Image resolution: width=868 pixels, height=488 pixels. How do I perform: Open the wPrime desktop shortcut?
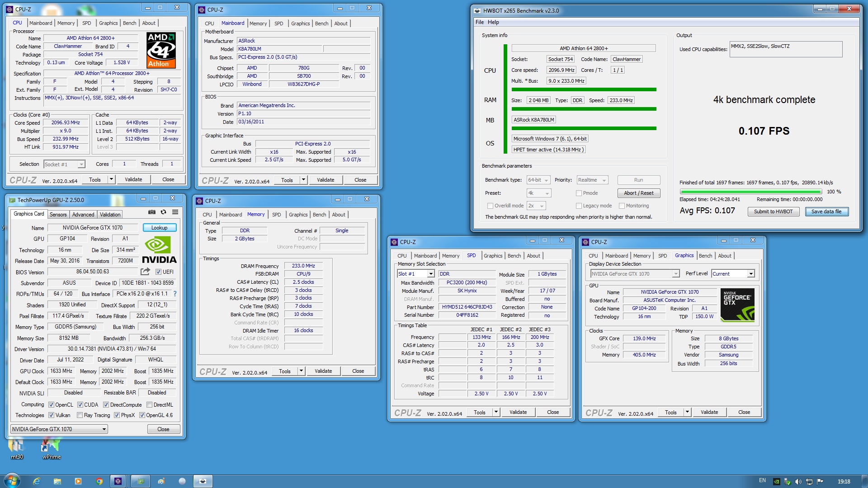click(x=51, y=447)
